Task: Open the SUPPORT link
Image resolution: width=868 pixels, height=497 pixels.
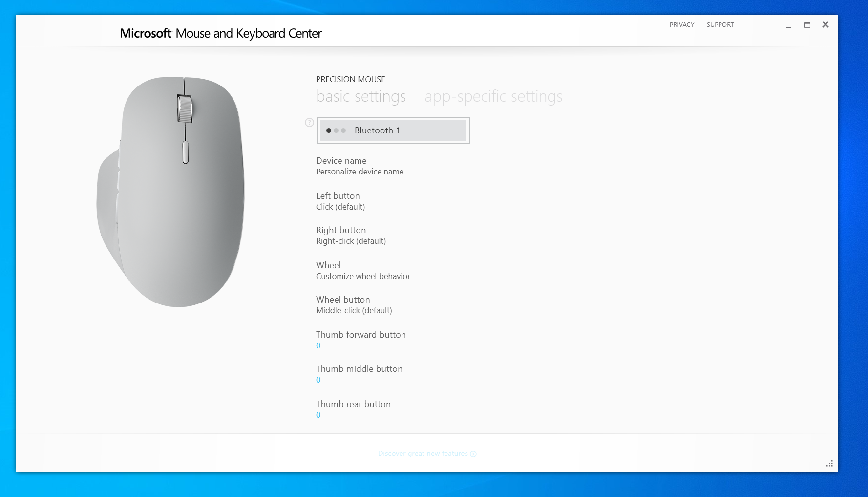Action: click(720, 25)
